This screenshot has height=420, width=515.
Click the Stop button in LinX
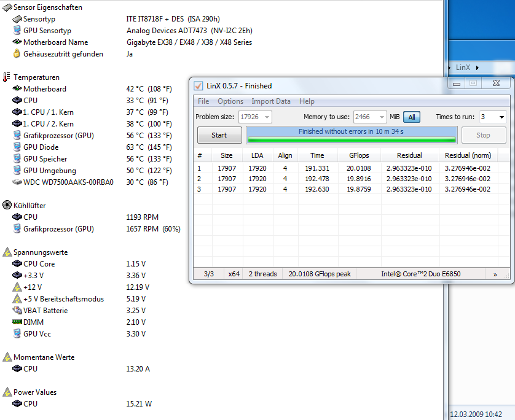483,135
